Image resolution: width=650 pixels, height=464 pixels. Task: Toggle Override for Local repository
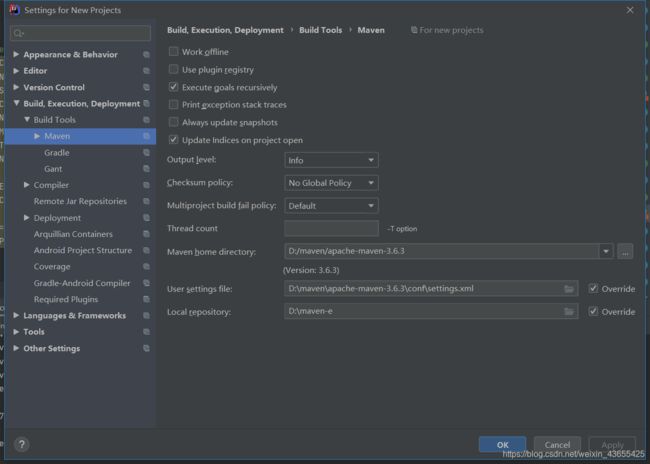[x=593, y=311]
